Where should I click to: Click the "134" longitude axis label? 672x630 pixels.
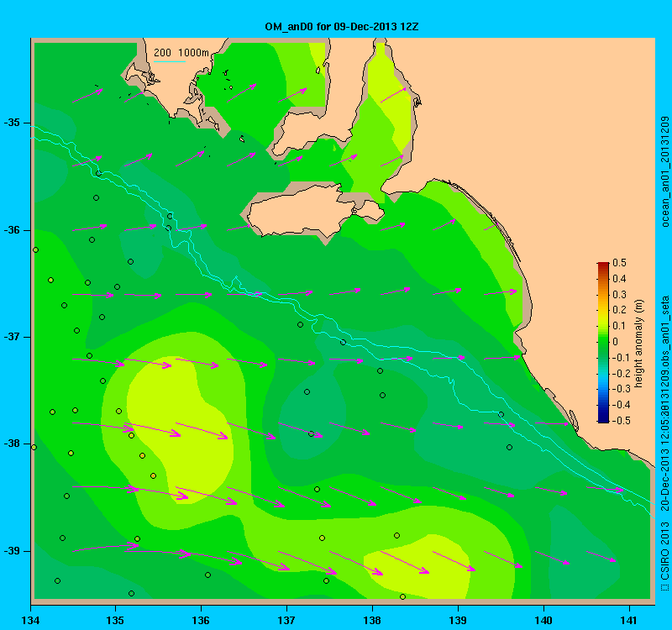(x=30, y=620)
